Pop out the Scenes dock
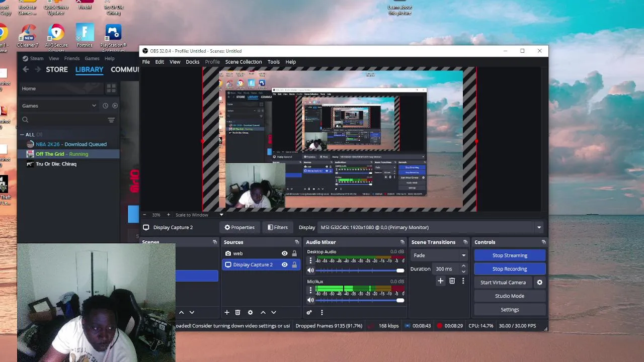The width and height of the screenshot is (644, 362). (215, 242)
